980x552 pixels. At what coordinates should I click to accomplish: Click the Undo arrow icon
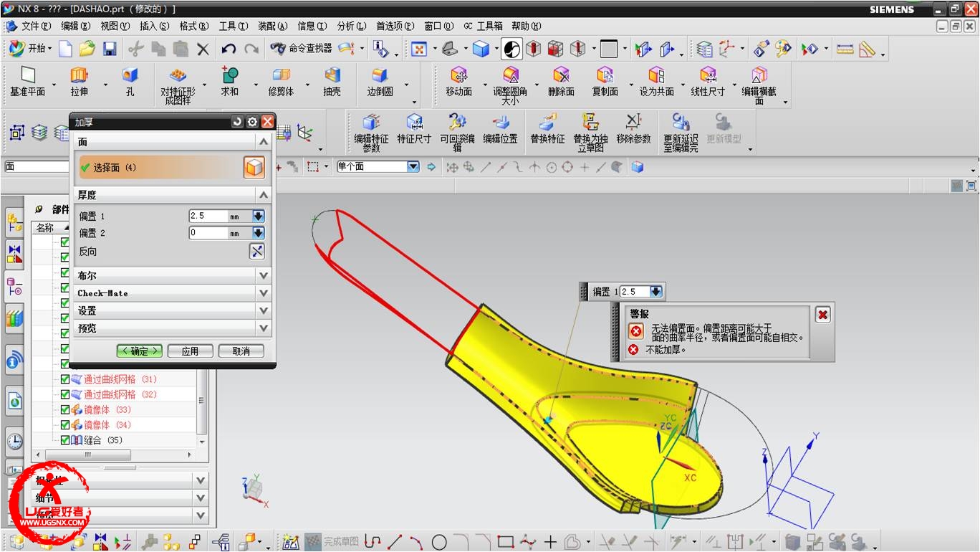pyautogui.click(x=229, y=49)
